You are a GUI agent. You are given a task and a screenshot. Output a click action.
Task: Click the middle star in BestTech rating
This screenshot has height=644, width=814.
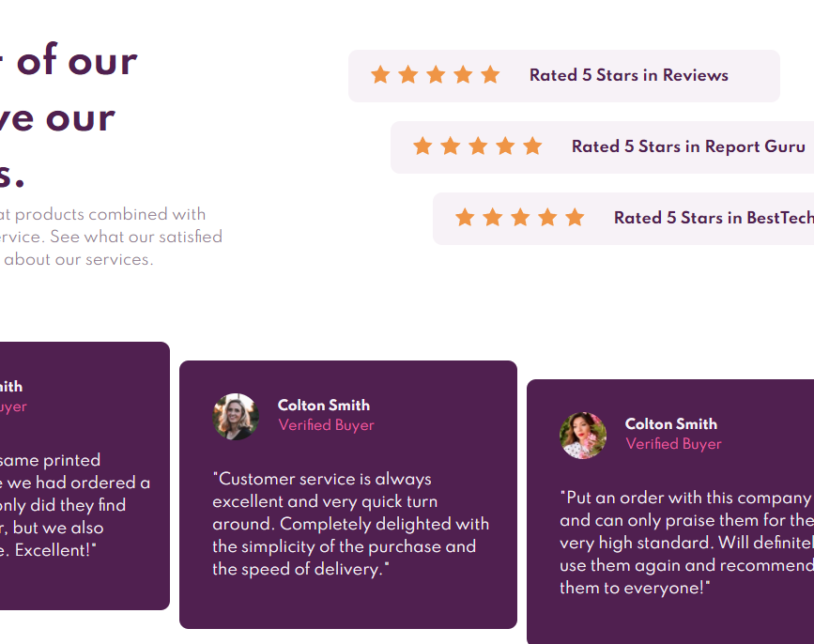[x=520, y=218]
